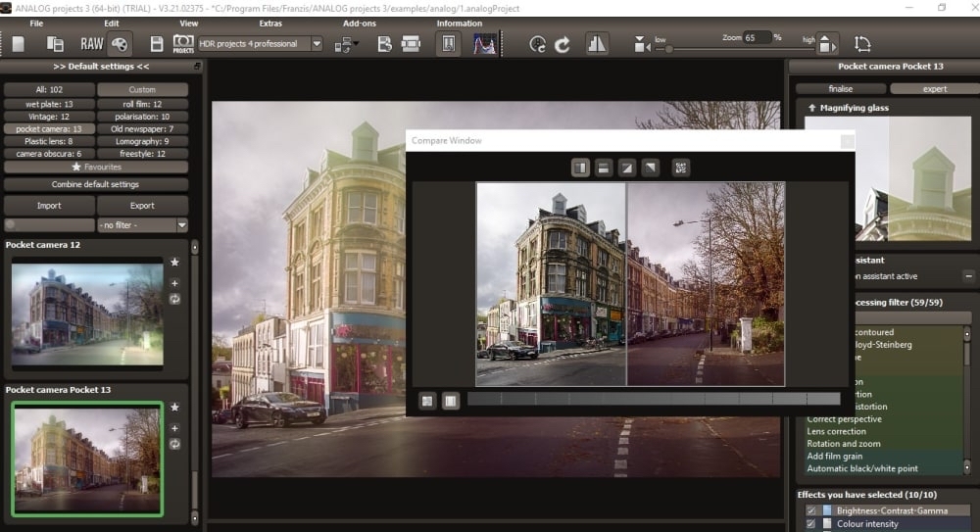The height and width of the screenshot is (532, 980).
Task: Select horizontal split view in Compare Window
Action: coord(604,168)
